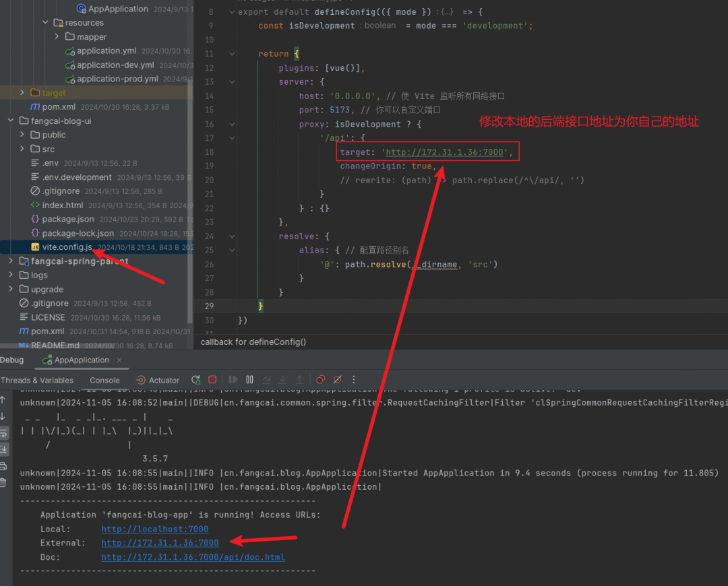Click scroll up arrow in console gutter
This screenshot has width=728, height=586.
click(3, 399)
